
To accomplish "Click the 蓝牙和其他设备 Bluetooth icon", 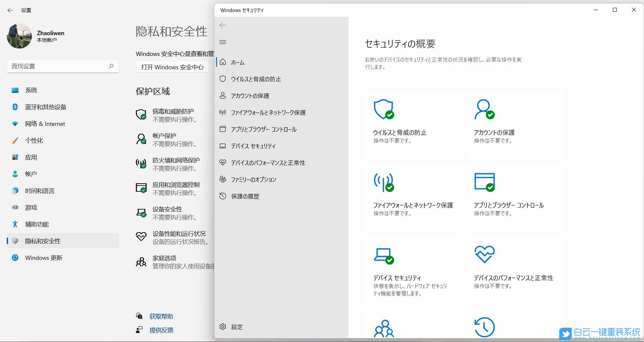I will pyautogui.click(x=15, y=107).
